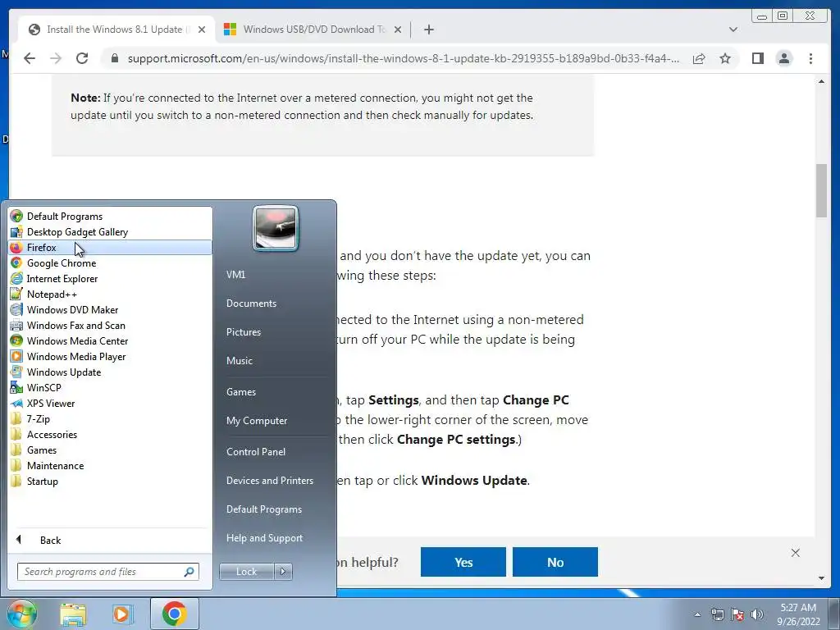Open My Computer
840x630 pixels.
pos(257,421)
